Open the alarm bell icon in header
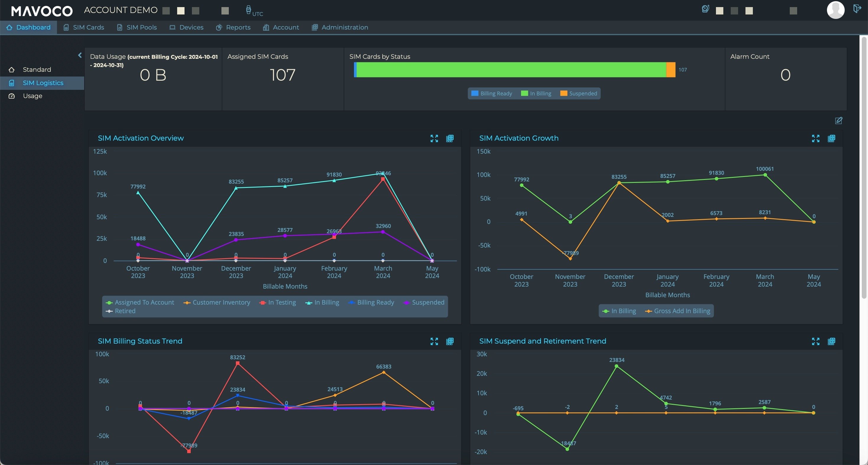 (705, 9)
